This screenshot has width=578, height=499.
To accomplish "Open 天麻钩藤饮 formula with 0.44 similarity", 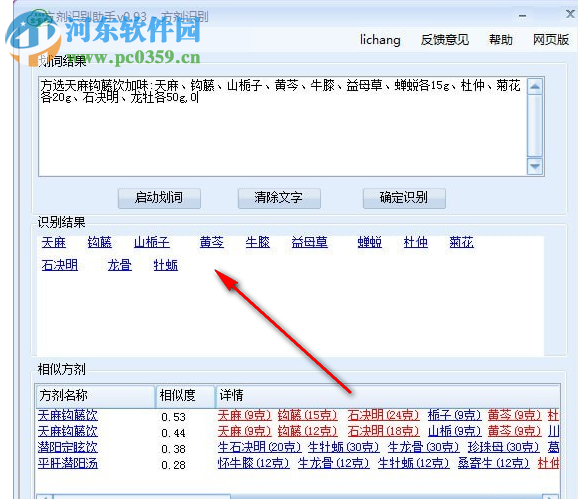I will point(68,431).
